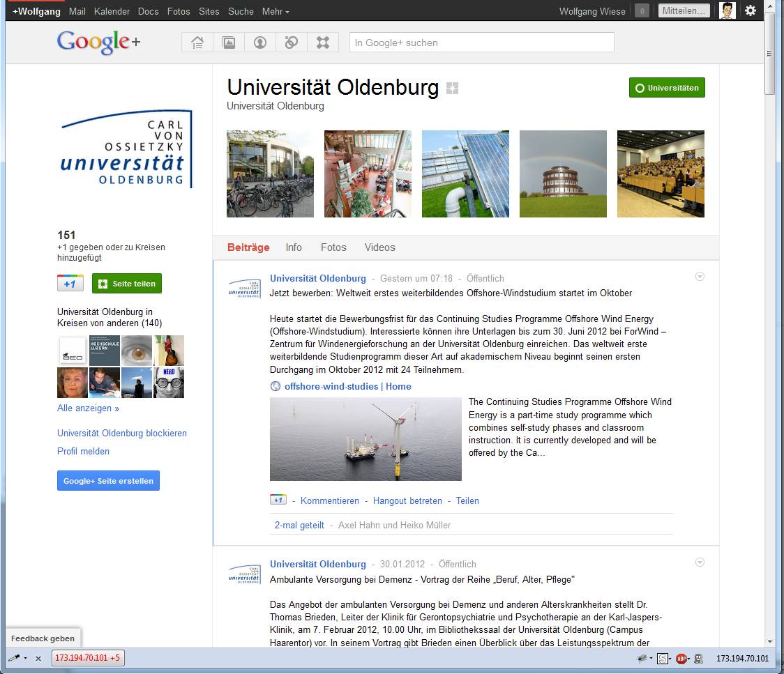784x674 pixels.
Task: Expand the Mehr dropdown in the top bar
Action: (x=276, y=11)
